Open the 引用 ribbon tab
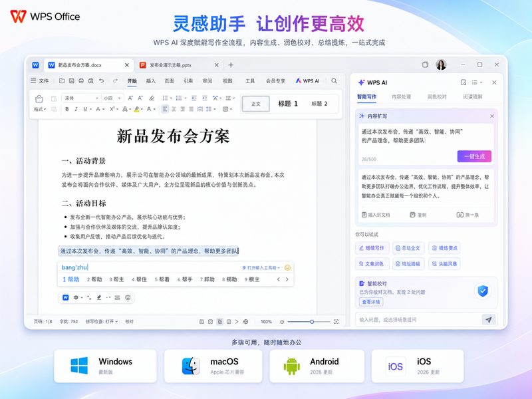Screen dimensions: 532x399 (x=188, y=80)
